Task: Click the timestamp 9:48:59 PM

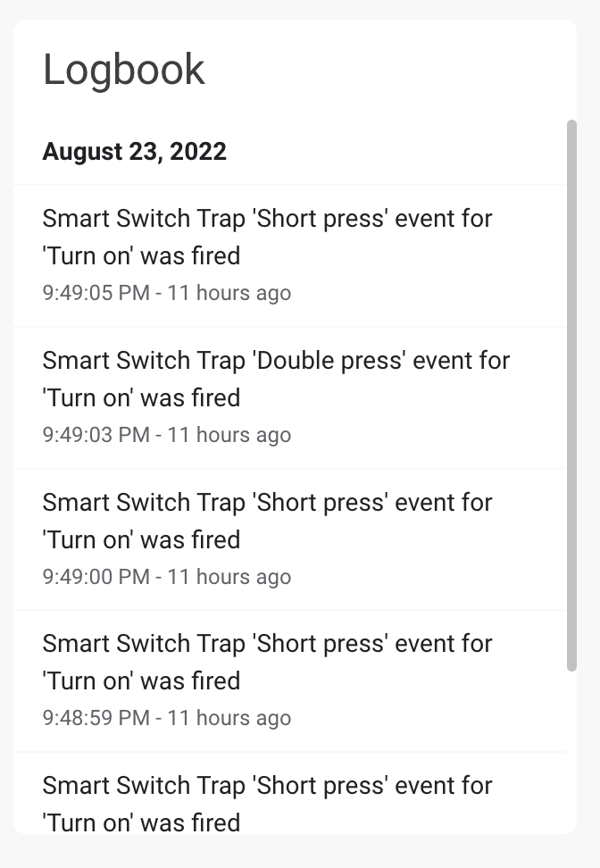Action: pyautogui.click(x=96, y=718)
